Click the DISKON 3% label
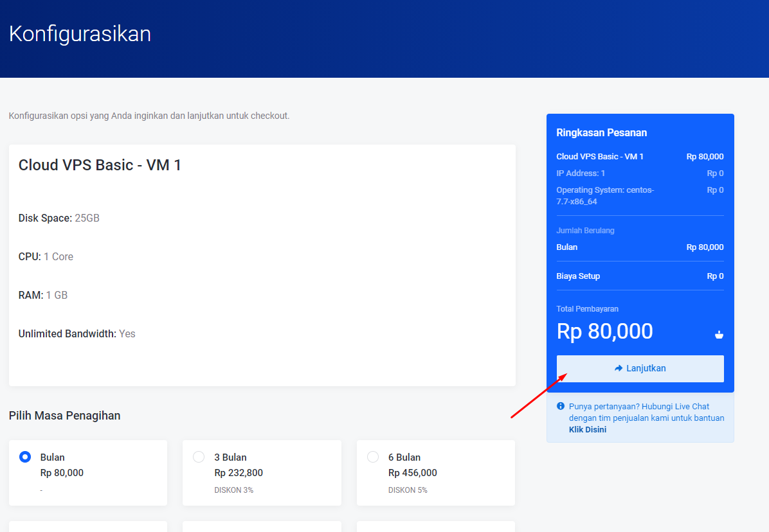 tap(233, 490)
